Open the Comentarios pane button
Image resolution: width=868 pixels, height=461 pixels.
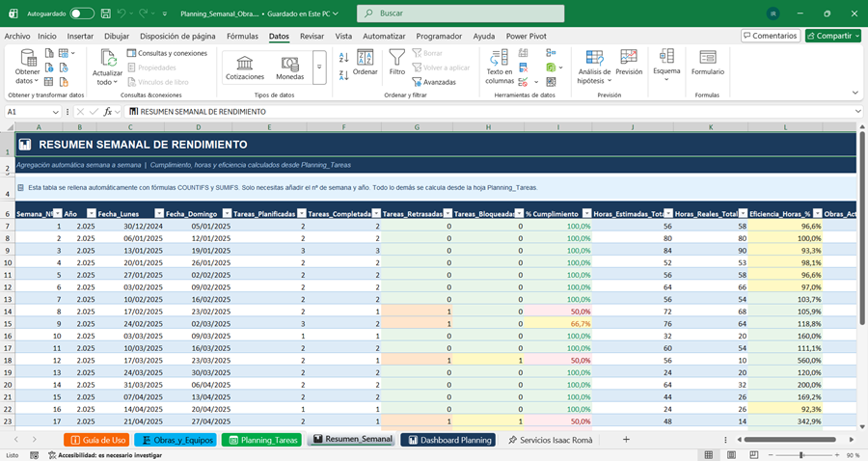(771, 36)
